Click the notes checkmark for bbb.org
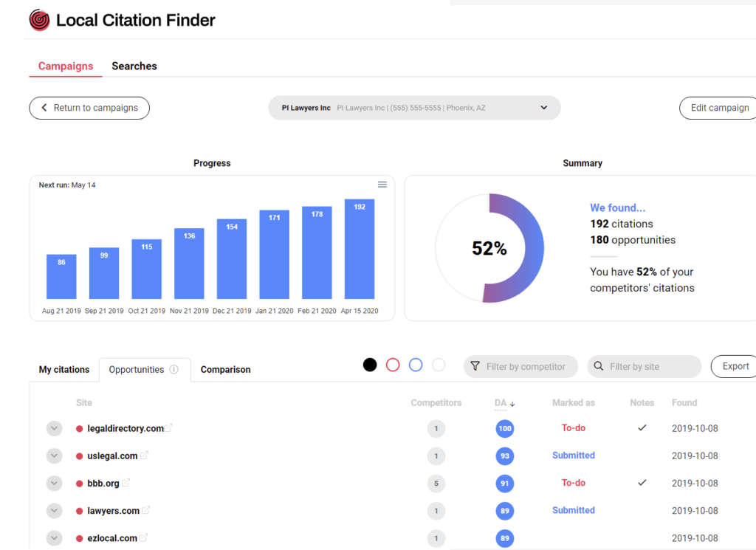Screen dimensions: 756x550 [642, 483]
